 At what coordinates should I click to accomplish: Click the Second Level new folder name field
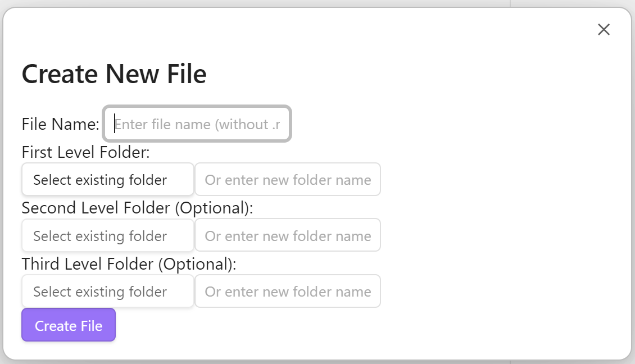click(x=288, y=235)
